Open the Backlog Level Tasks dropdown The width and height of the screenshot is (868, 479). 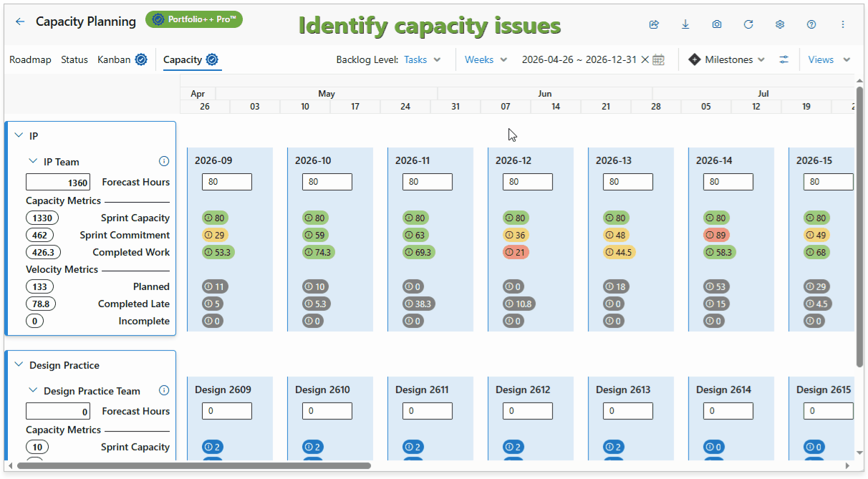[x=423, y=59]
